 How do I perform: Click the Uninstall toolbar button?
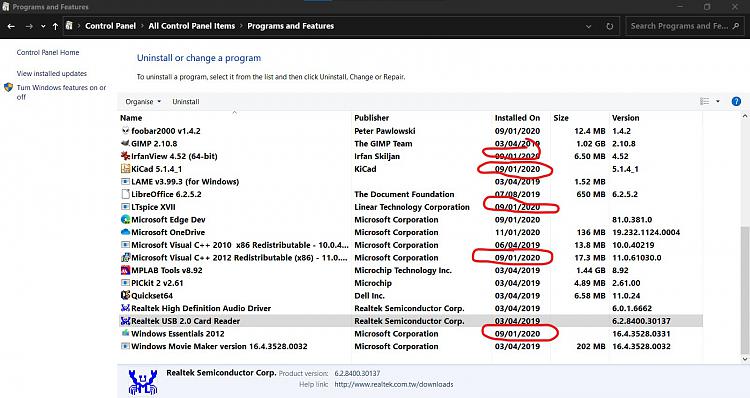point(186,101)
